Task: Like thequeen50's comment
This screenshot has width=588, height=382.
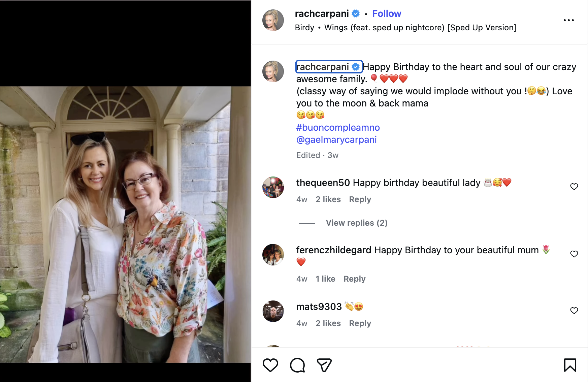Action: 574,187
